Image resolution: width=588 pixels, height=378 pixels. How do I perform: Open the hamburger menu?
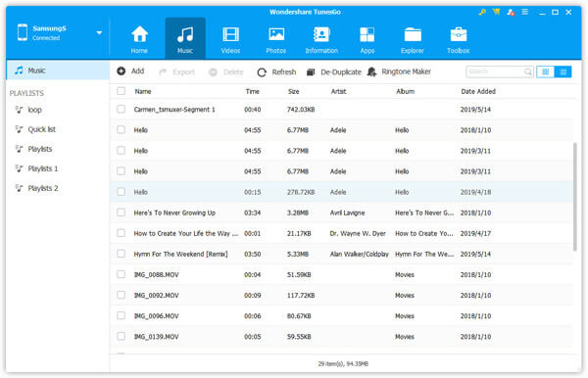525,12
